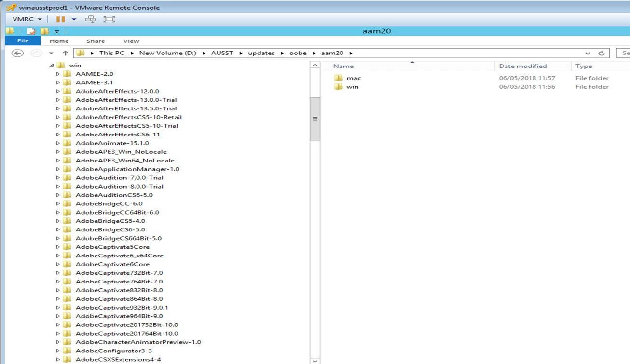Expand AdobeApplicationManager-1.0 node
Image resolution: width=630 pixels, height=364 pixels.
(58, 169)
